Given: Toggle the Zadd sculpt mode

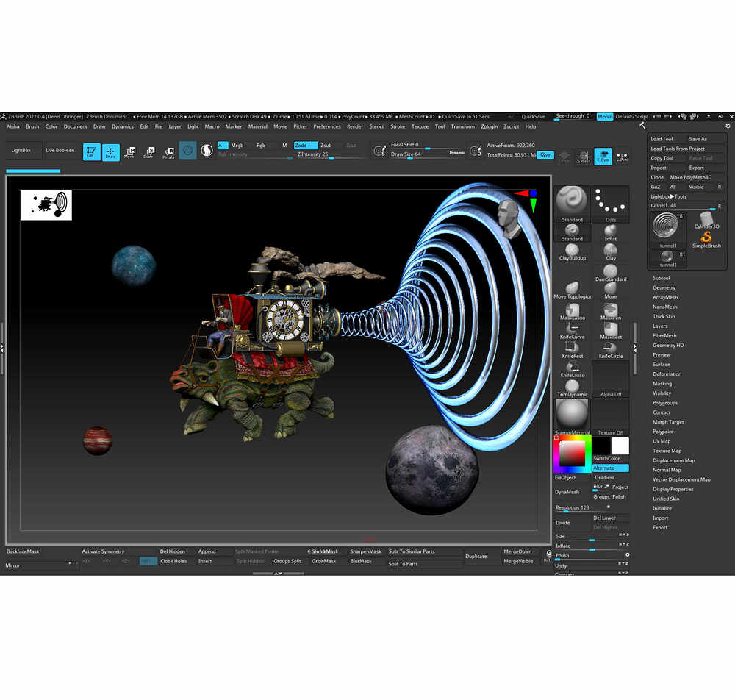Looking at the screenshot, I should click(x=305, y=146).
